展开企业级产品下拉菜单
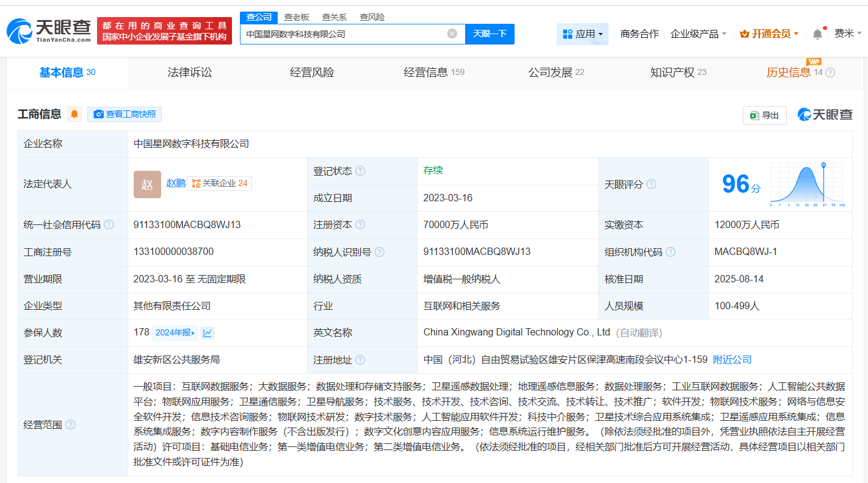This screenshot has height=483, width=868. [x=698, y=34]
